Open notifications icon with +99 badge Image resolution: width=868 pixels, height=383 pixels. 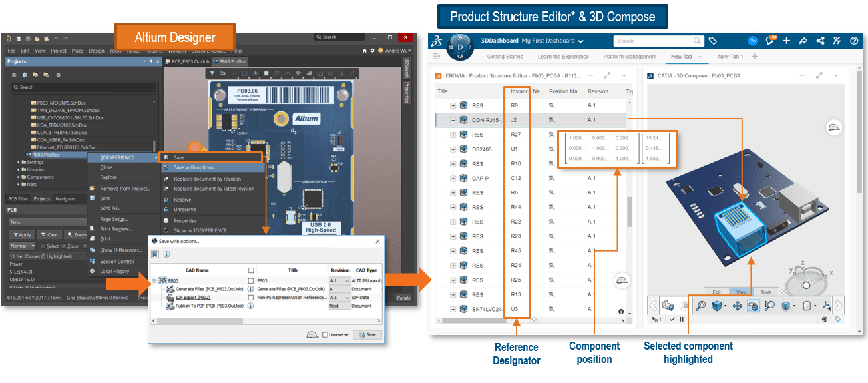(x=771, y=41)
